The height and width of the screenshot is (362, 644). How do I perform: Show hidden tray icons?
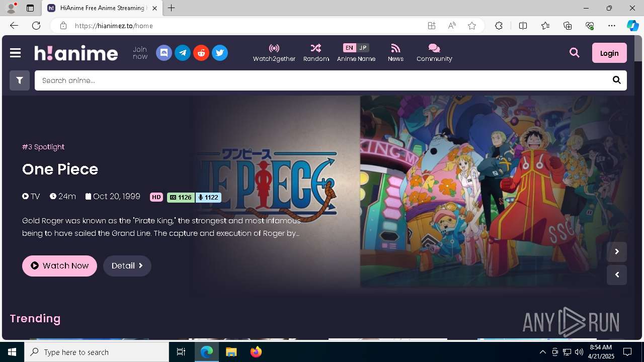coord(543,352)
